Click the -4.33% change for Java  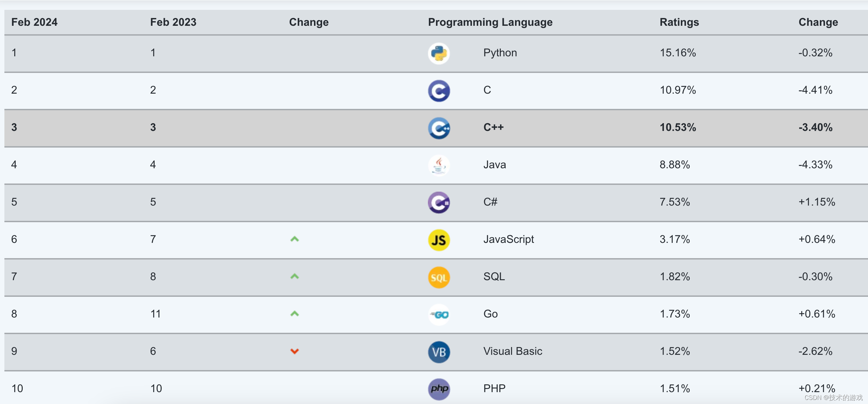(815, 165)
